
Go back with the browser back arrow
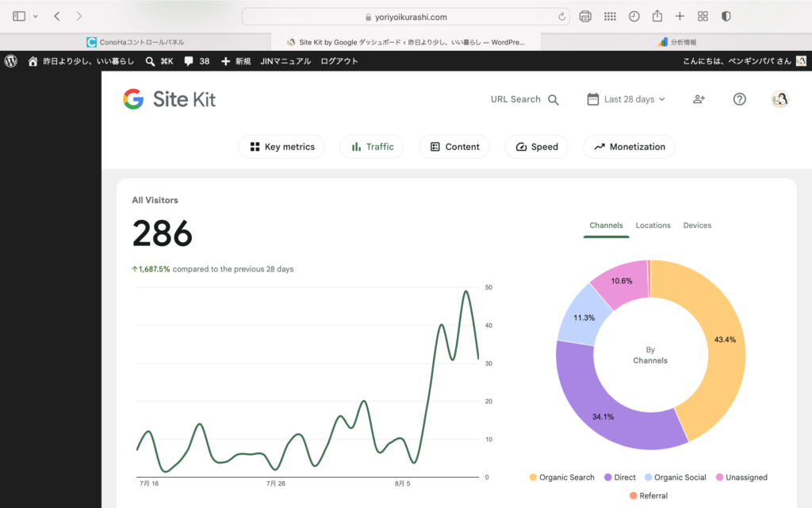pos(57,17)
